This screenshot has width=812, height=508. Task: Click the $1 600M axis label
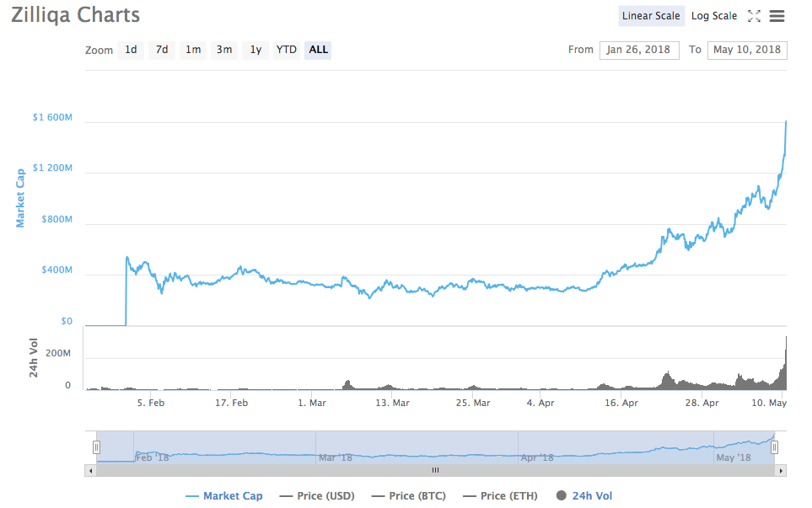tap(52, 117)
